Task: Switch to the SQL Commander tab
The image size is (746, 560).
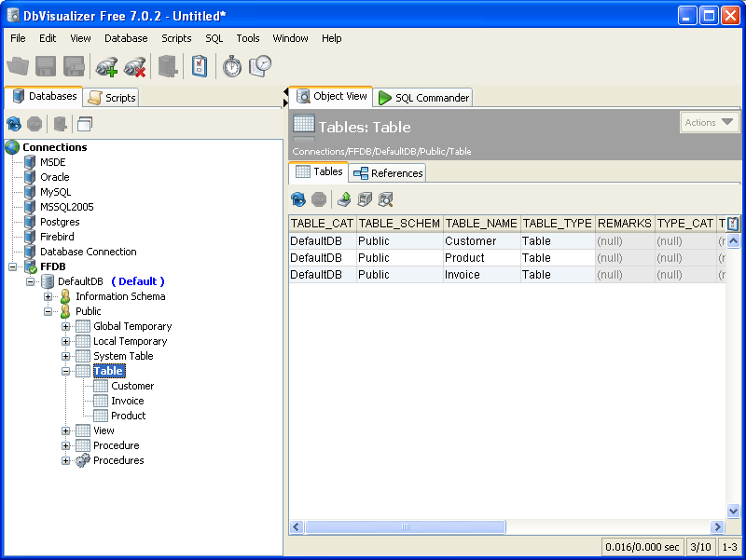Action: pos(423,98)
